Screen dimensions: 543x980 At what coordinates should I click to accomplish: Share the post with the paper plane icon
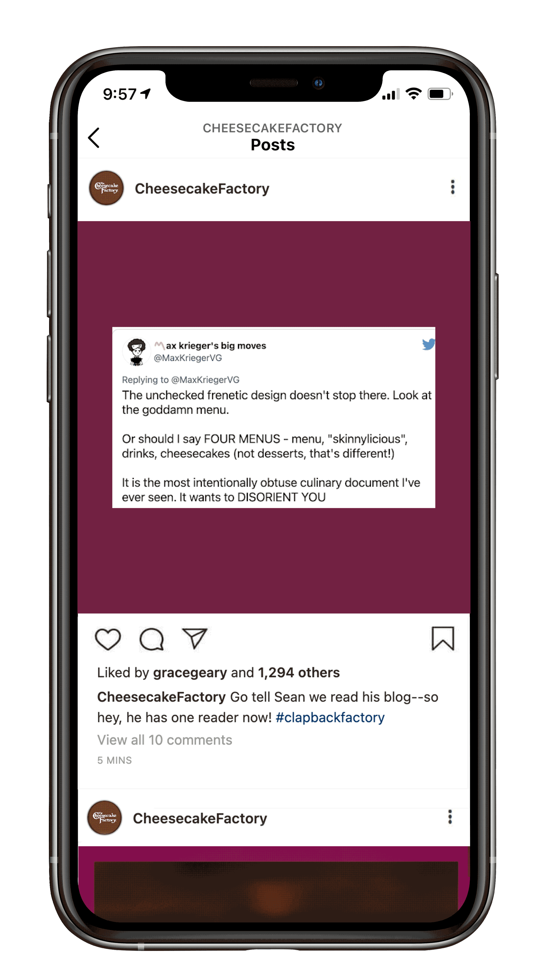coord(194,638)
